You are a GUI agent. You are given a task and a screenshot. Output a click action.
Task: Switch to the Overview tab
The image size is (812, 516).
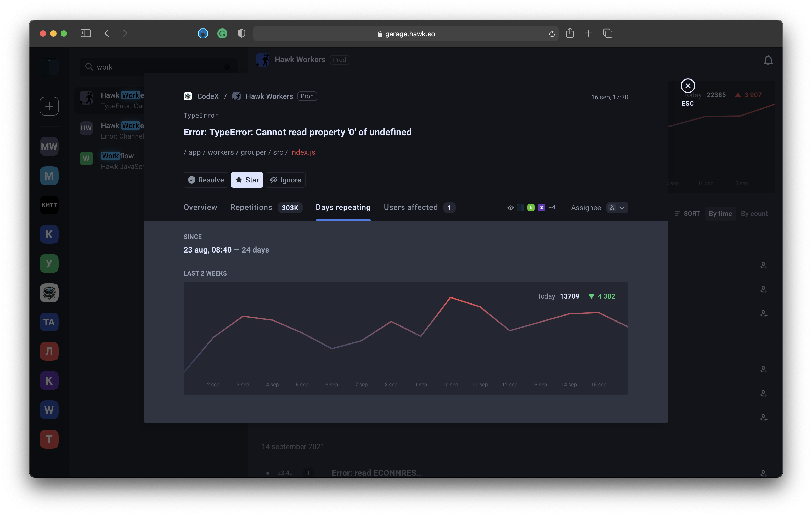[200, 207]
